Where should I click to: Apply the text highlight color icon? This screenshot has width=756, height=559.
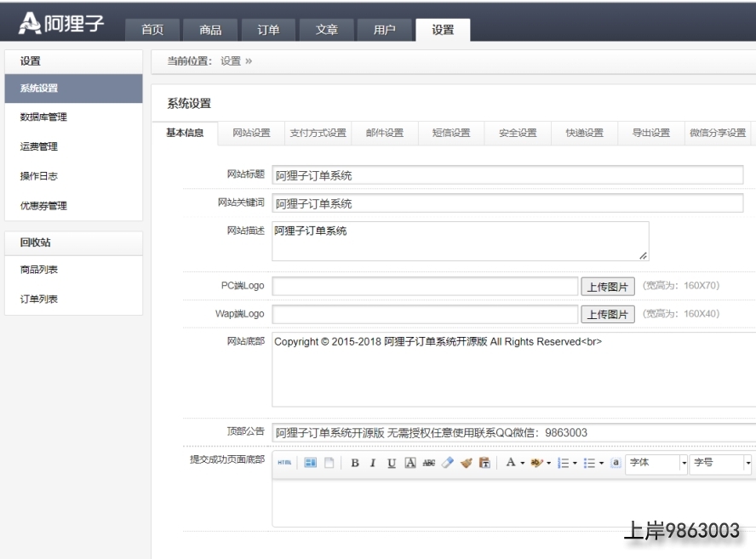[536, 463]
